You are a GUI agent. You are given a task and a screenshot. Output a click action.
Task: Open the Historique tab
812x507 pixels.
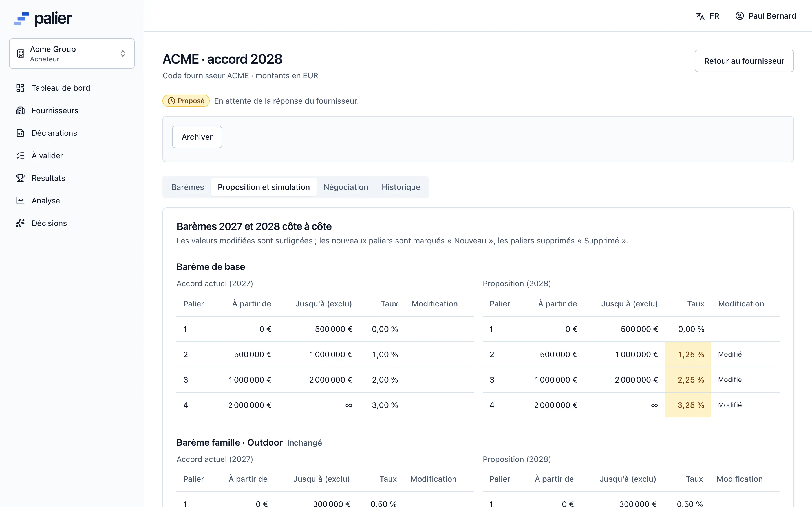point(401,187)
